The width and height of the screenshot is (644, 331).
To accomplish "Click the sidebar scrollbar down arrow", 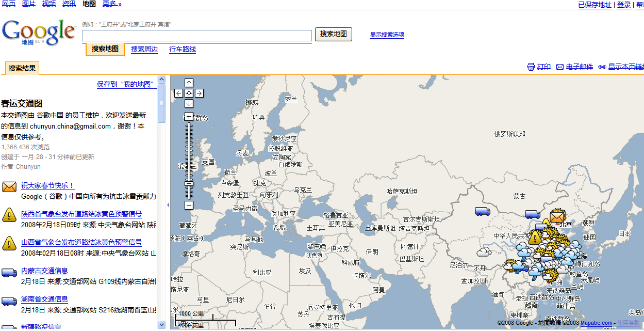I will (x=161, y=324).
